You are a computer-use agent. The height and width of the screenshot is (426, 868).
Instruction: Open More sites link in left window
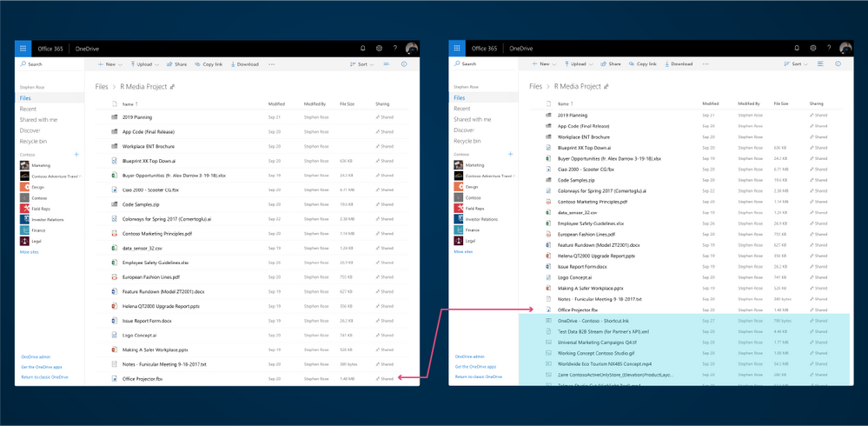(x=30, y=252)
